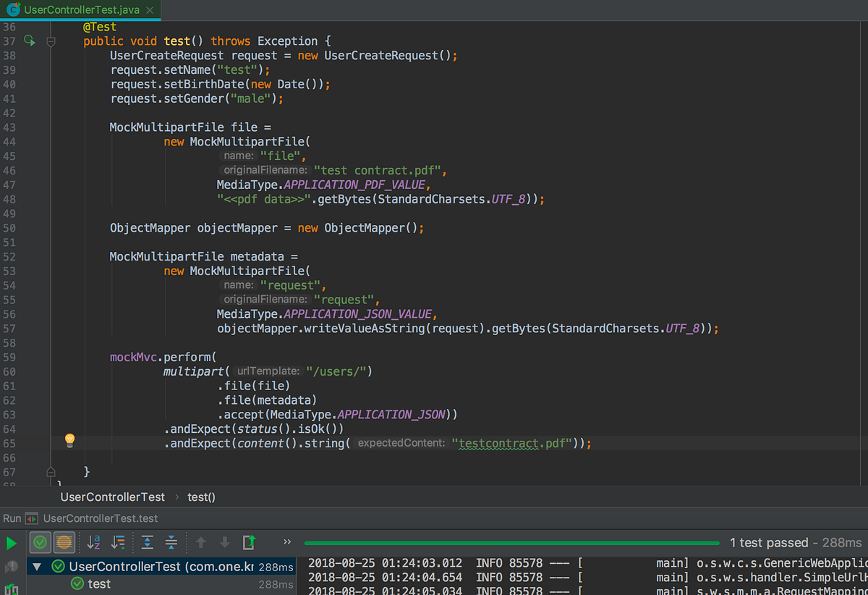868x595 pixels.
Task: Select the test node in the results tree
Action: click(99, 585)
